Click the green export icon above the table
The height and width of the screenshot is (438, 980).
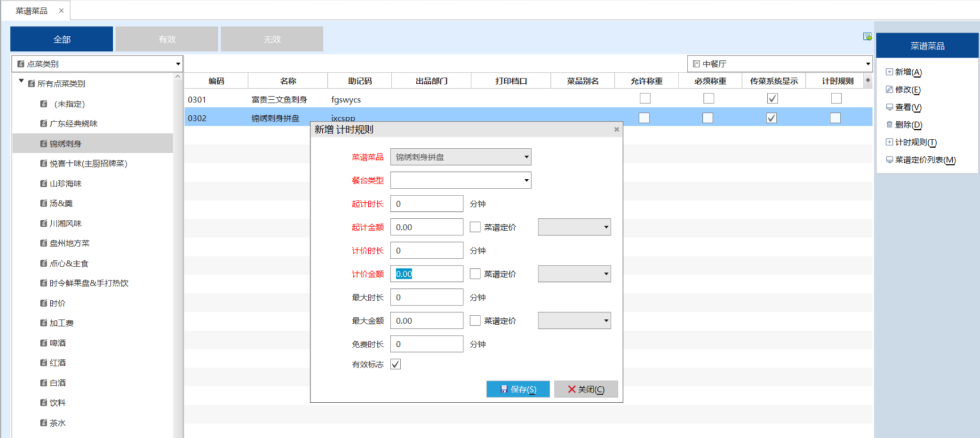(867, 36)
